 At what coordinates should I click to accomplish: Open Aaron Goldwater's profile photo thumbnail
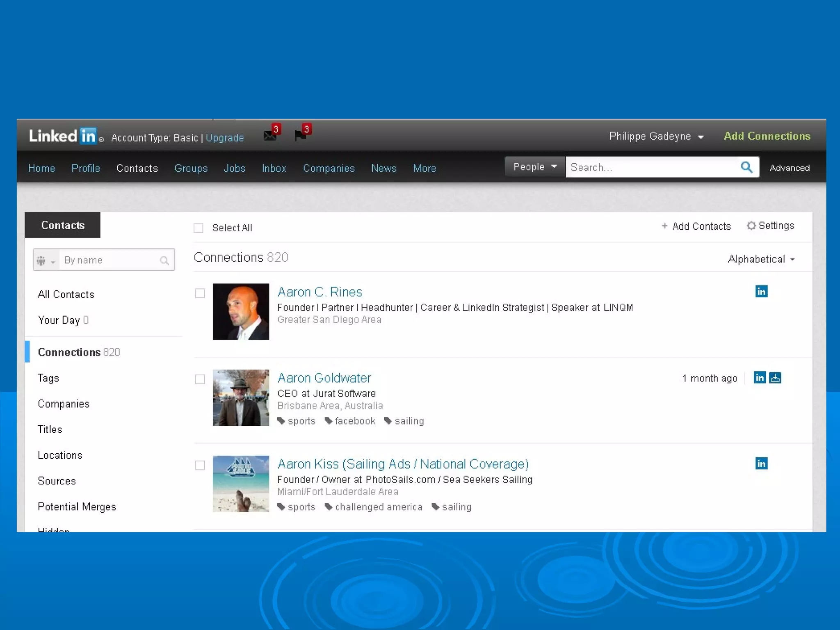pos(241,397)
